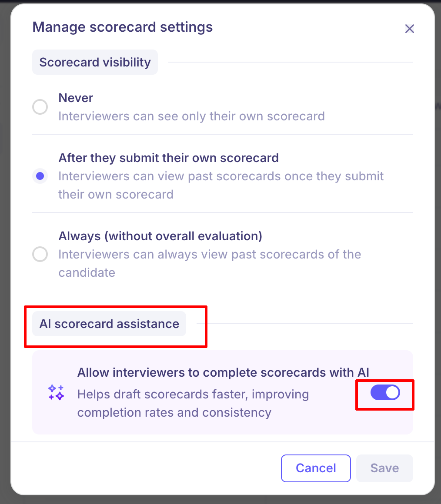Image resolution: width=441 pixels, height=504 pixels.
Task: Click the AI sparkle stars icon
Action: pos(56,392)
